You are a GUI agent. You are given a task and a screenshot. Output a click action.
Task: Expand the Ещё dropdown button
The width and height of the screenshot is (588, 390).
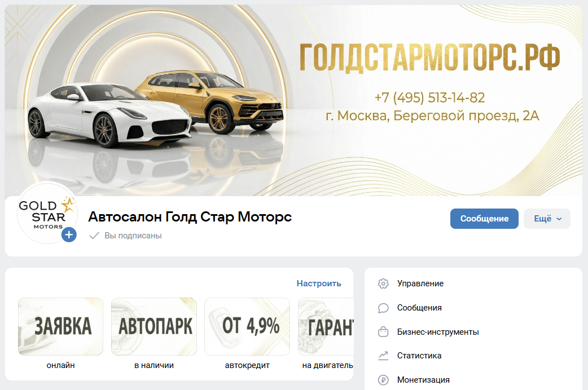(547, 219)
